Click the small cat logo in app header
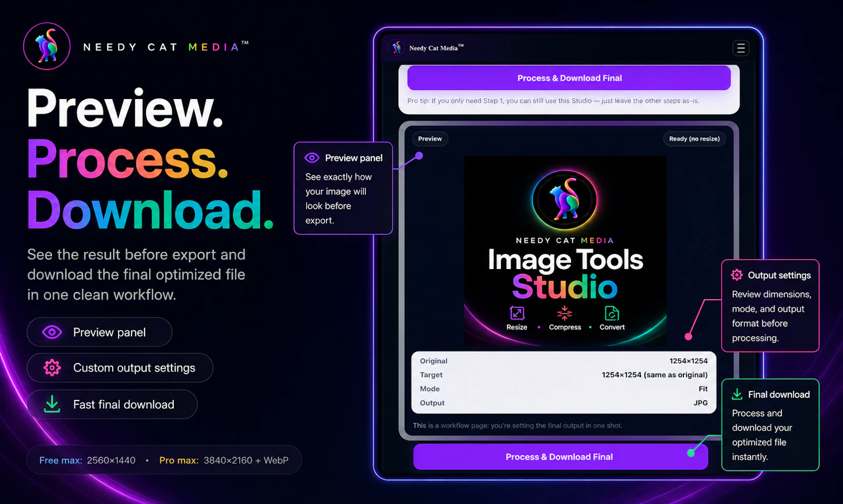Viewport: 843px width, 504px height. (x=397, y=47)
